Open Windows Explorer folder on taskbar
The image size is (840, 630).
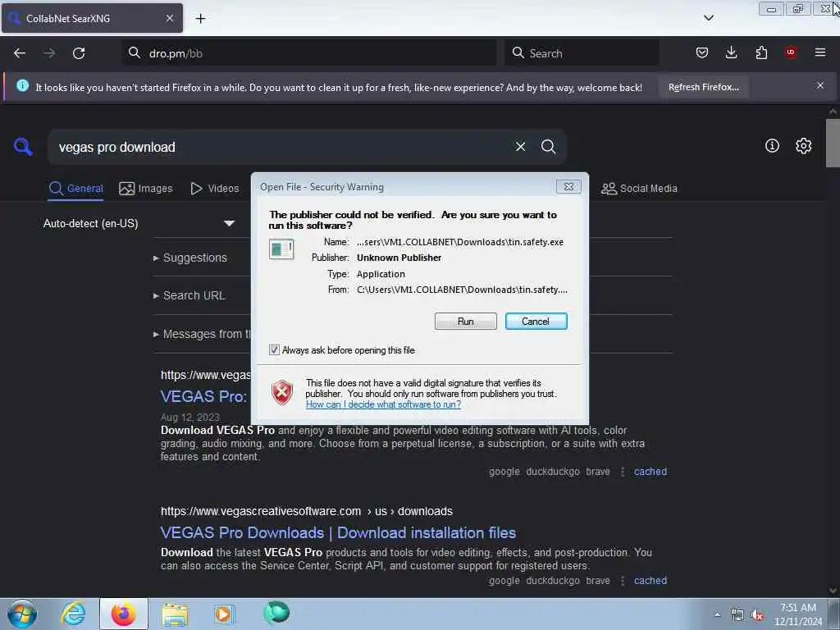[x=175, y=614]
